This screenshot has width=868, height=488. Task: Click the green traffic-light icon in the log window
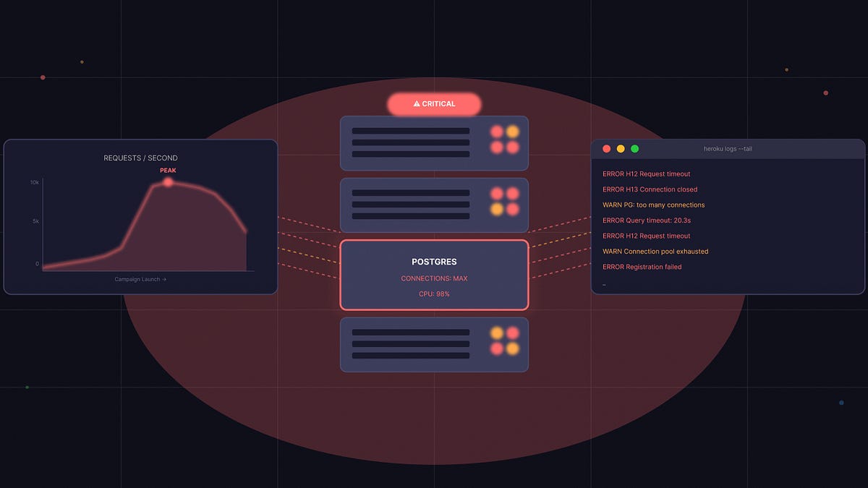click(x=635, y=148)
